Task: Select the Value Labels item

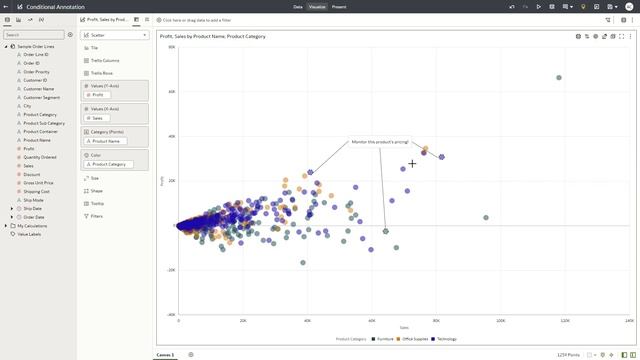Action: [x=29, y=234]
